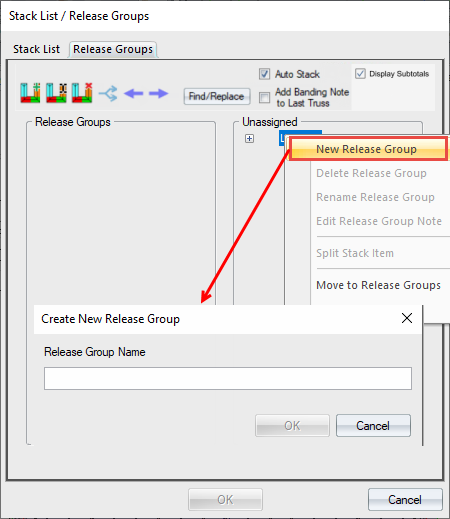This screenshot has width=450, height=519.
Task: Click the split stack item arrows icon
Action: coord(108,93)
